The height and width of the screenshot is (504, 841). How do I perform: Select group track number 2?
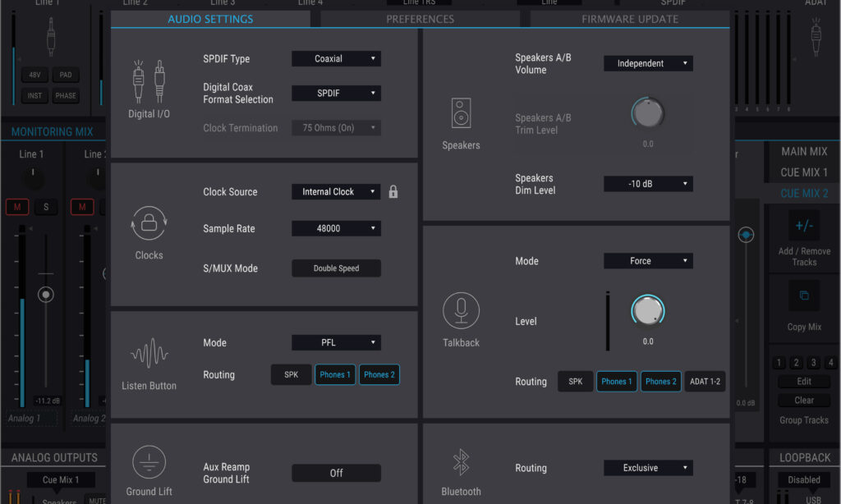pyautogui.click(x=797, y=363)
